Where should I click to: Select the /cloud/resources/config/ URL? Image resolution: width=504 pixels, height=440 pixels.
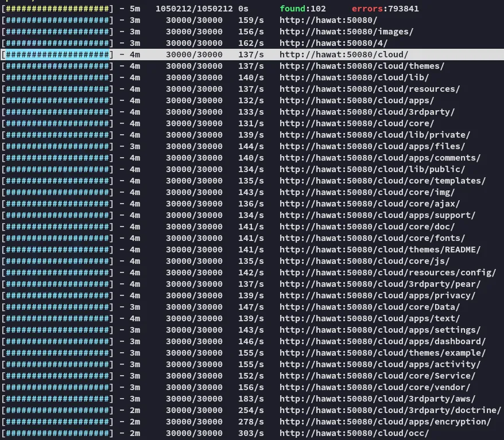coord(387,272)
